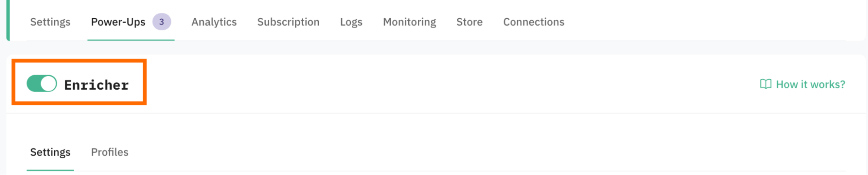
Task: Click the purple 3 badge on Power-Ups
Action: [162, 22]
